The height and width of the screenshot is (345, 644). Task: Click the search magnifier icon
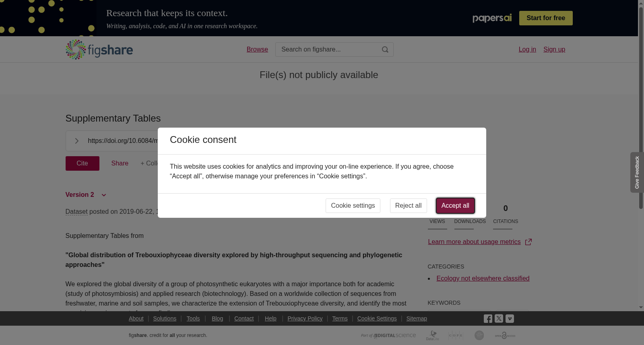(x=385, y=50)
